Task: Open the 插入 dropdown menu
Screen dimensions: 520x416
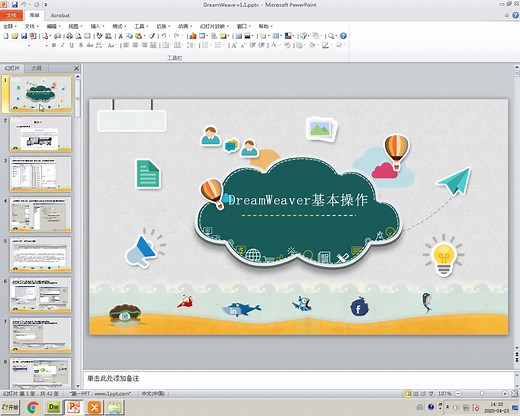Action: coord(97,26)
